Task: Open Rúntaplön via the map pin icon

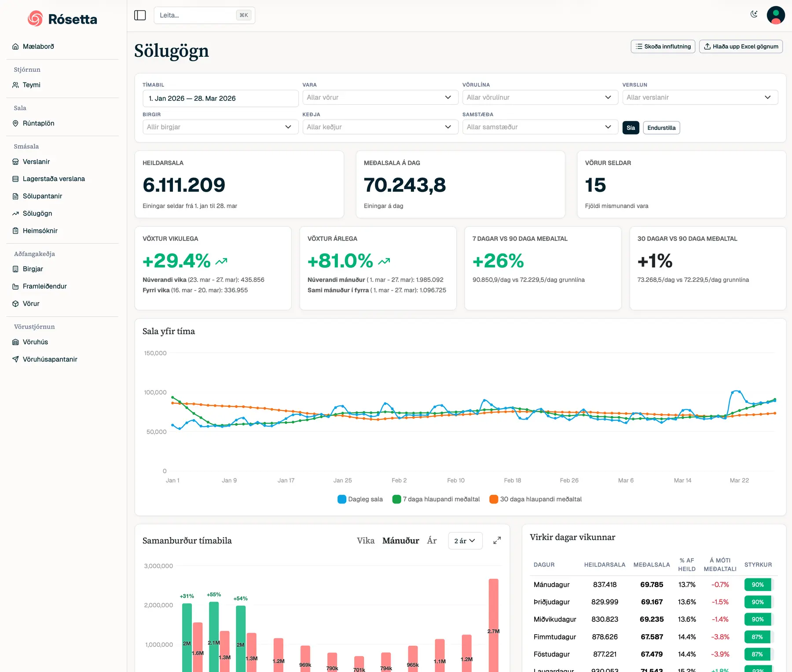Action: [x=16, y=123]
